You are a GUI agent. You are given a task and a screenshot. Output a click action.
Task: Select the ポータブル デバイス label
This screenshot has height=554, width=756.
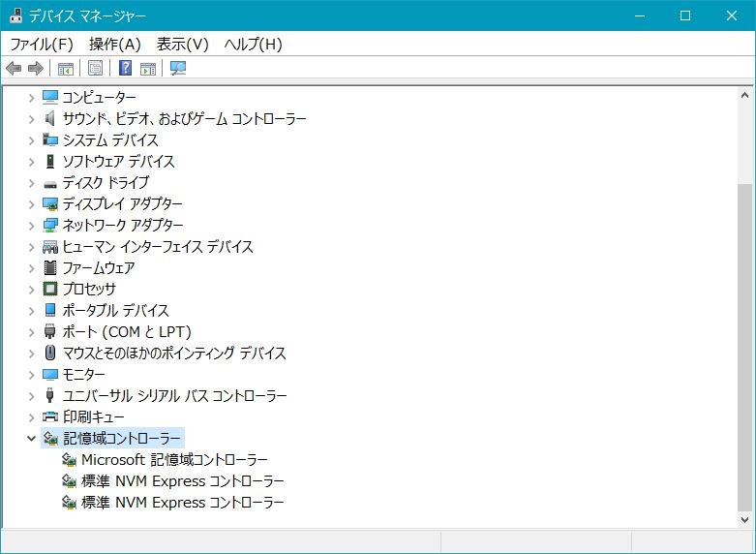pyautogui.click(x=116, y=311)
